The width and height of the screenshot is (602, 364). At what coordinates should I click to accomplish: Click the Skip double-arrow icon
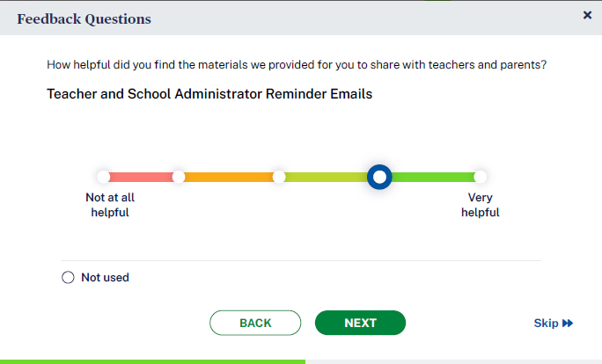pyautogui.click(x=568, y=324)
